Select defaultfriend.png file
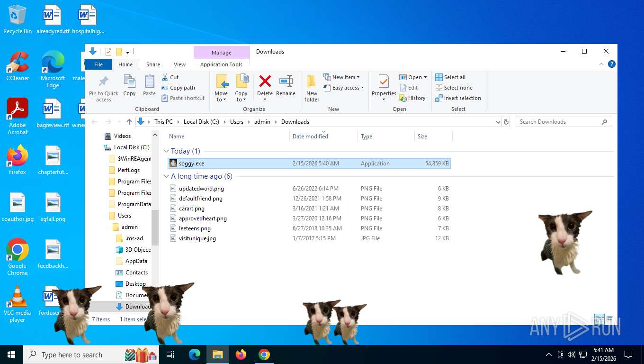 click(309, 199)
